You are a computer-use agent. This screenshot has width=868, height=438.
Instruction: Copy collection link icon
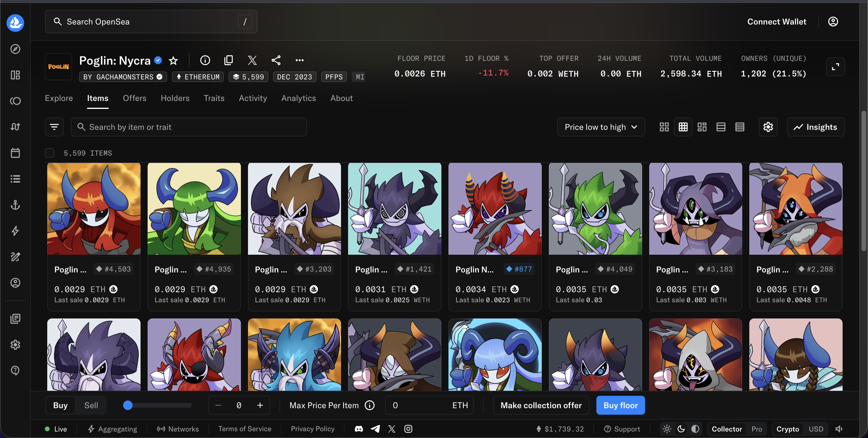(x=229, y=60)
